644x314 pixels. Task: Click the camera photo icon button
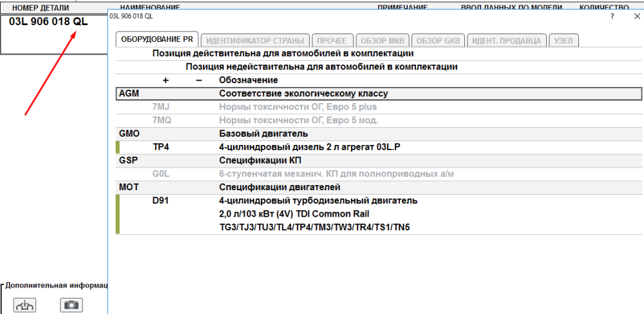(x=71, y=305)
